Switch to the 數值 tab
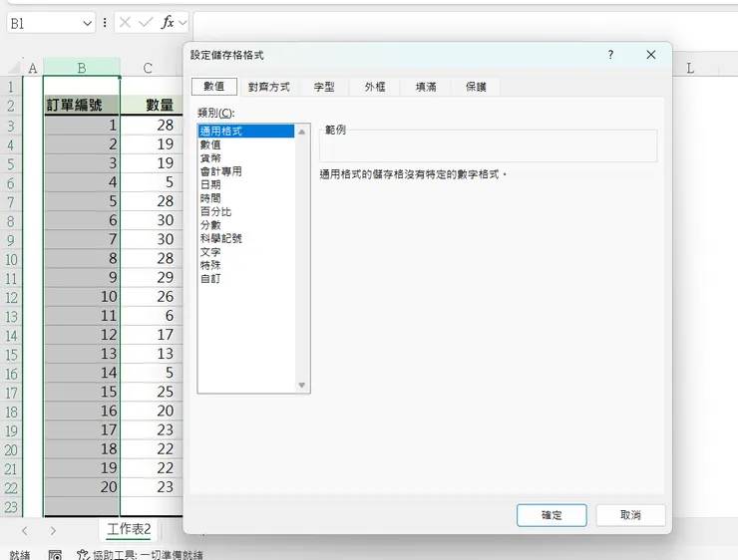 pyautogui.click(x=214, y=87)
